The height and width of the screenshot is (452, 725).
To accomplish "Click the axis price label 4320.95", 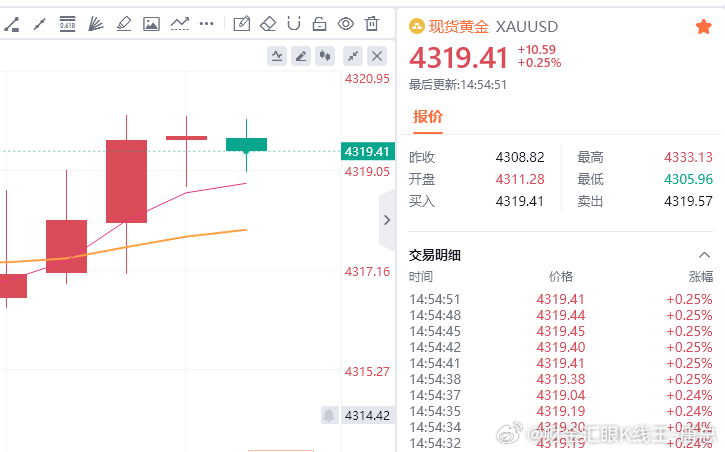I will pos(367,79).
